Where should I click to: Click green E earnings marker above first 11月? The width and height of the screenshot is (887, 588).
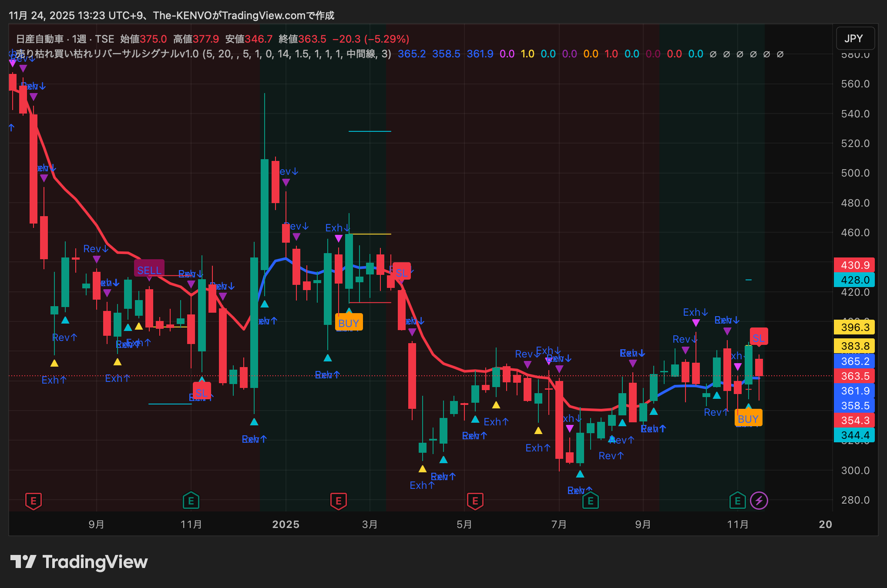[x=191, y=501]
